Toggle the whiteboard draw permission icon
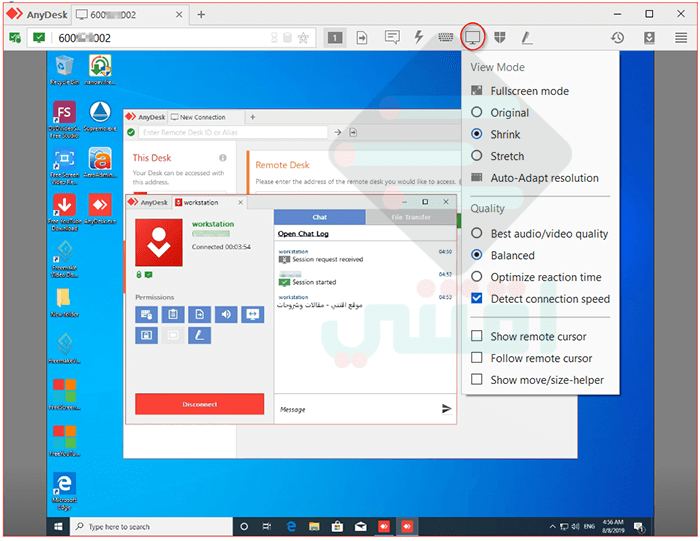 [x=199, y=335]
